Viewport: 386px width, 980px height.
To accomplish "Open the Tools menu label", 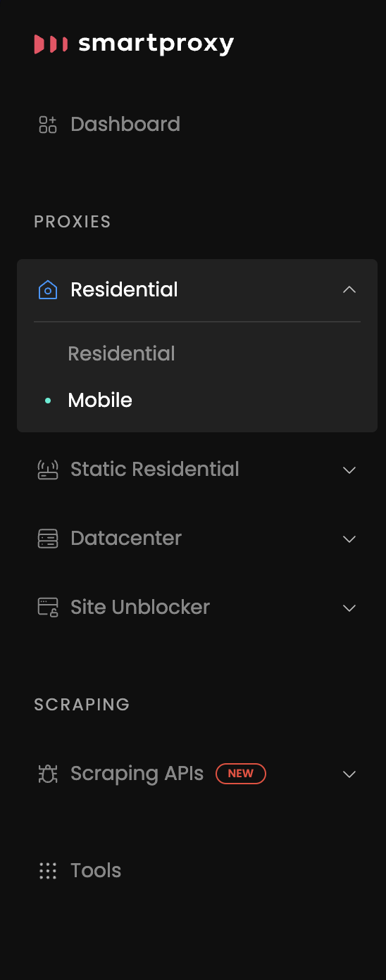I will point(96,871).
